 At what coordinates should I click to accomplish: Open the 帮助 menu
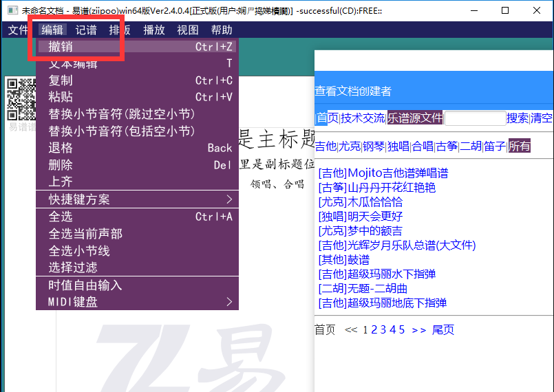(222, 30)
